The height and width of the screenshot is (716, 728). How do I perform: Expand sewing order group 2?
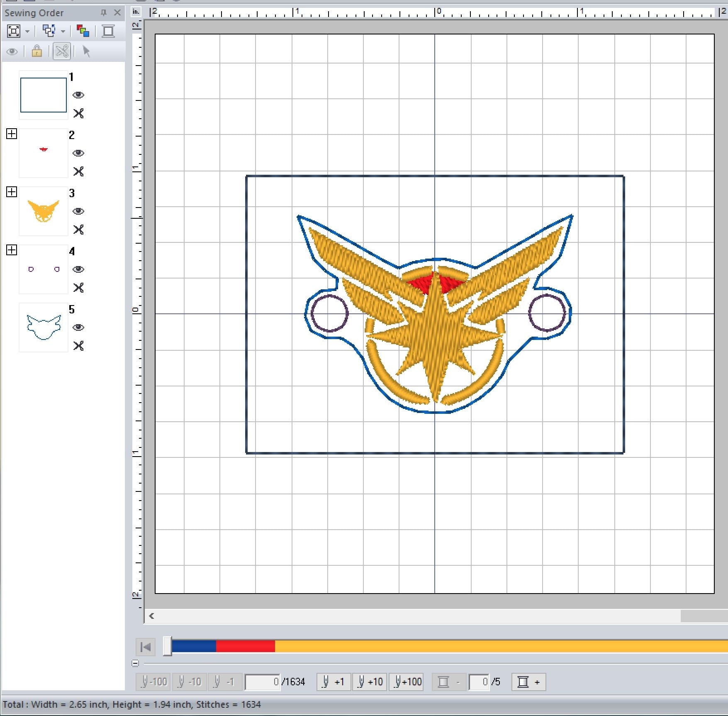pyautogui.click(x=12, y=134)
